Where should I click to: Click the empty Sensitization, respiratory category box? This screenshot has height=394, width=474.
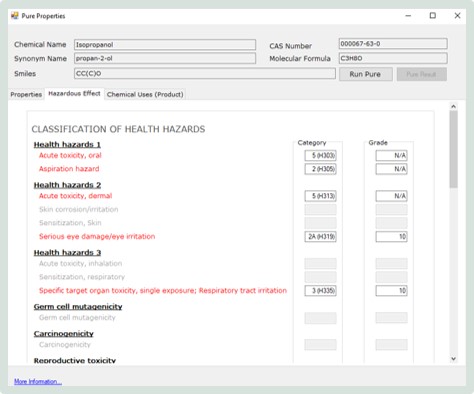coord(320,277)
